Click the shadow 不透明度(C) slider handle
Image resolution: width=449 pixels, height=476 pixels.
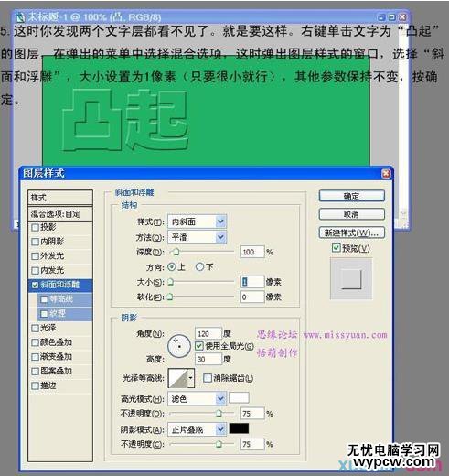point(219,444)
